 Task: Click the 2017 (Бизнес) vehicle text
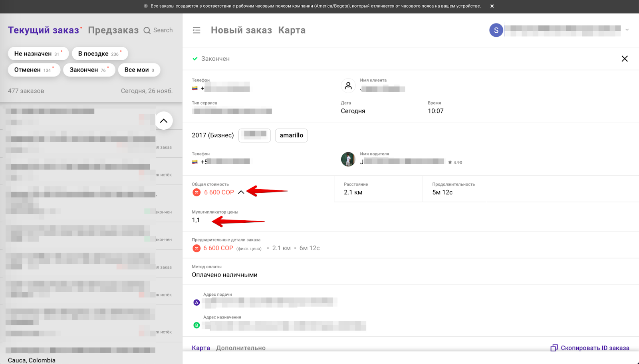[x=213, y=135]
